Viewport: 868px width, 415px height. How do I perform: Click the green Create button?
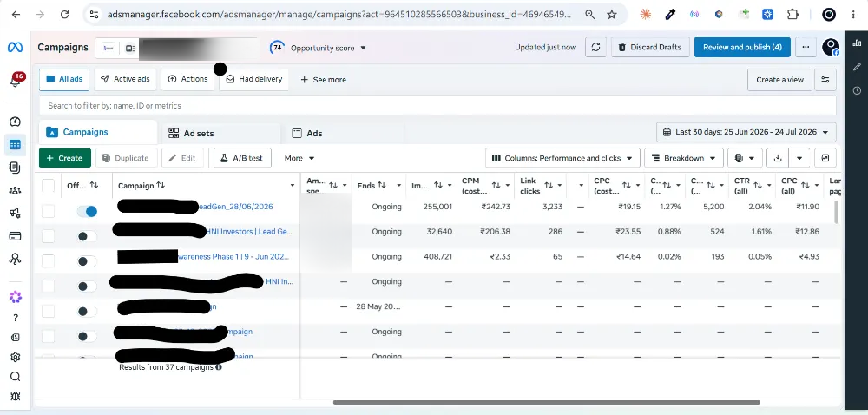click(65, 158)
